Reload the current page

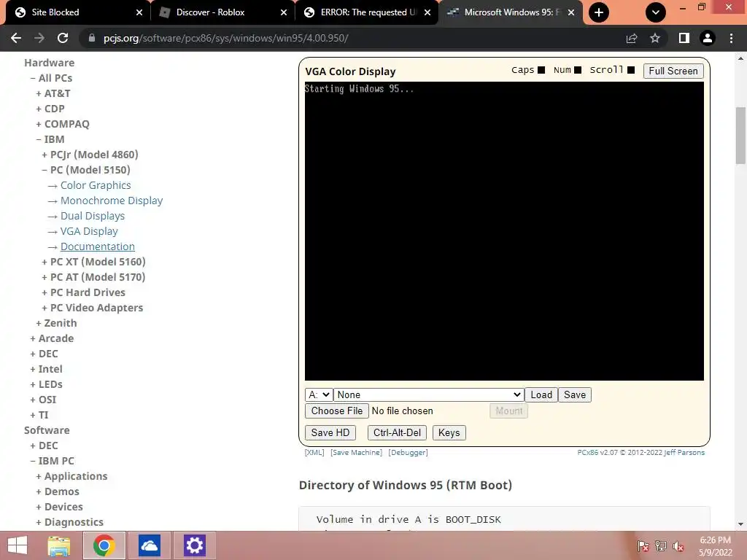click(x=63, y=38)
